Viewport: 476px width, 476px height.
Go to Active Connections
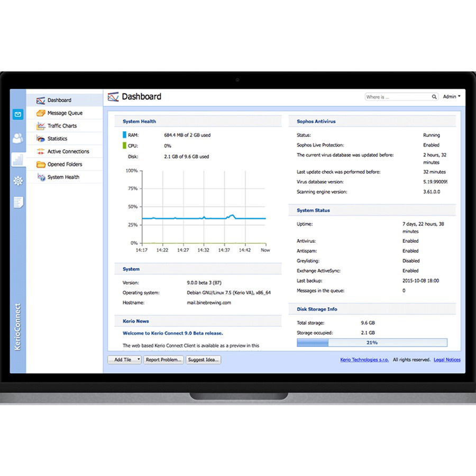[68, 151]
